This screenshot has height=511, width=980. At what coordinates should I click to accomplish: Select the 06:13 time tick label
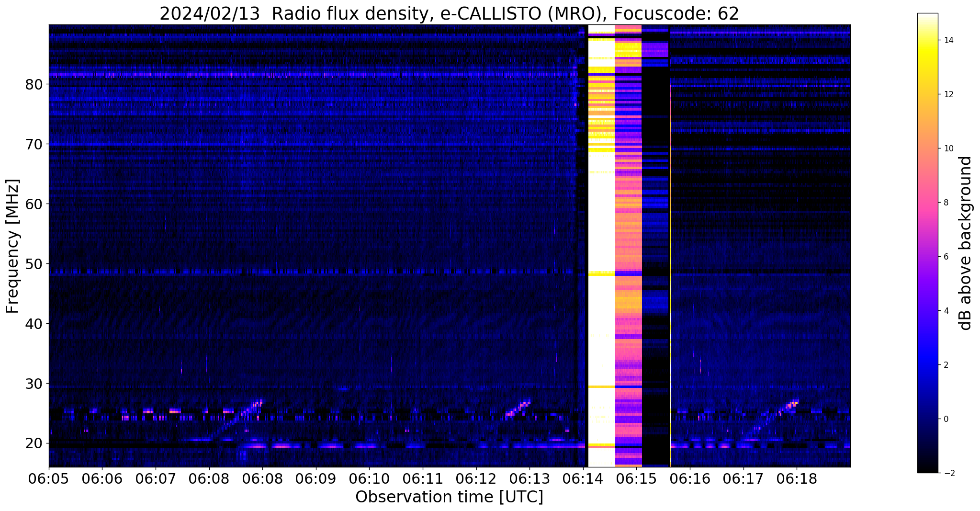(x=529, y=478)
